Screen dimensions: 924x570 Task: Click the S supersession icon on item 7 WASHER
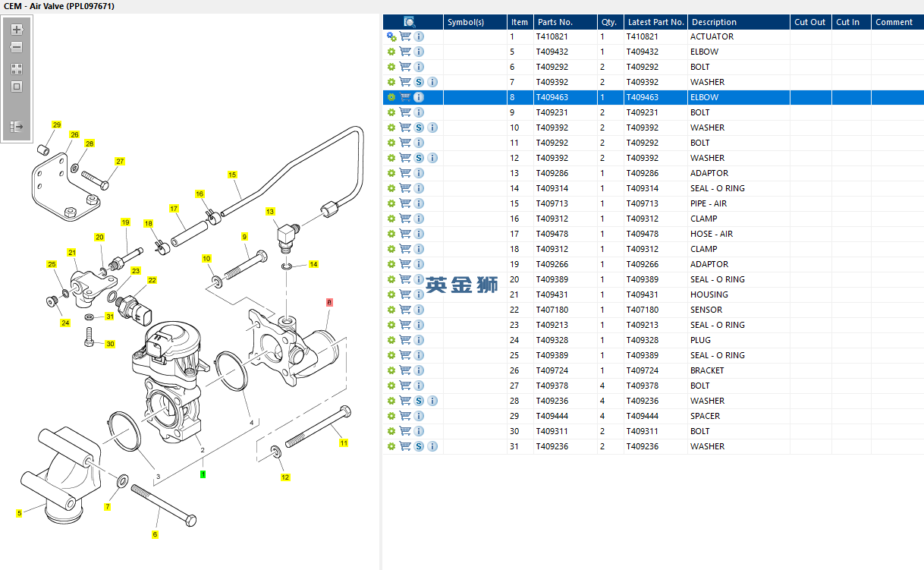(x=419, y=82)
